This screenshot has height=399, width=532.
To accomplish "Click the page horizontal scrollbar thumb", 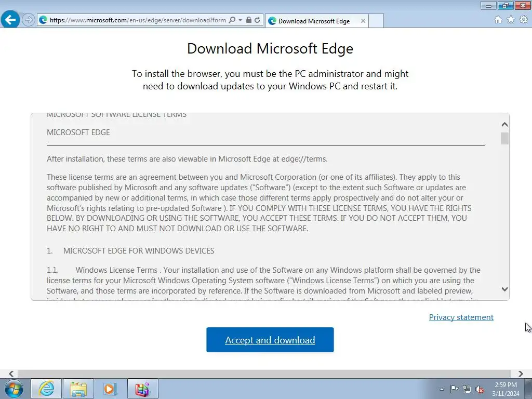I will click(264, 374).
